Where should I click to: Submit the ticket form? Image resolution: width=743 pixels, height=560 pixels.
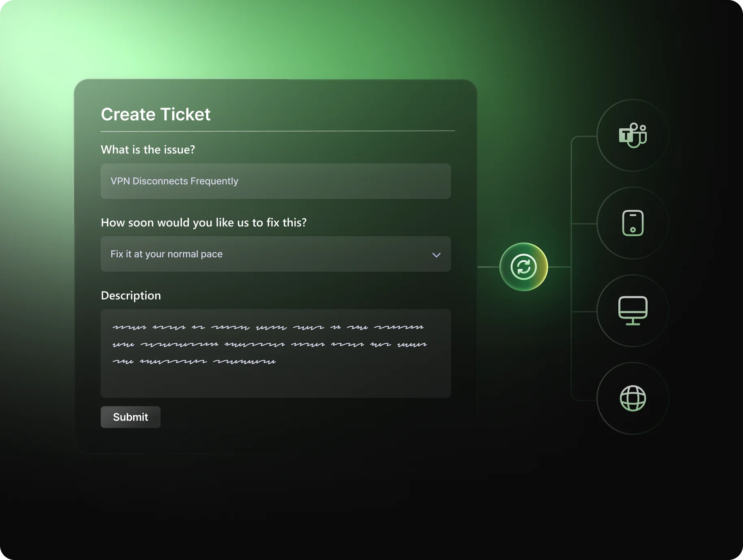point(130,417)
